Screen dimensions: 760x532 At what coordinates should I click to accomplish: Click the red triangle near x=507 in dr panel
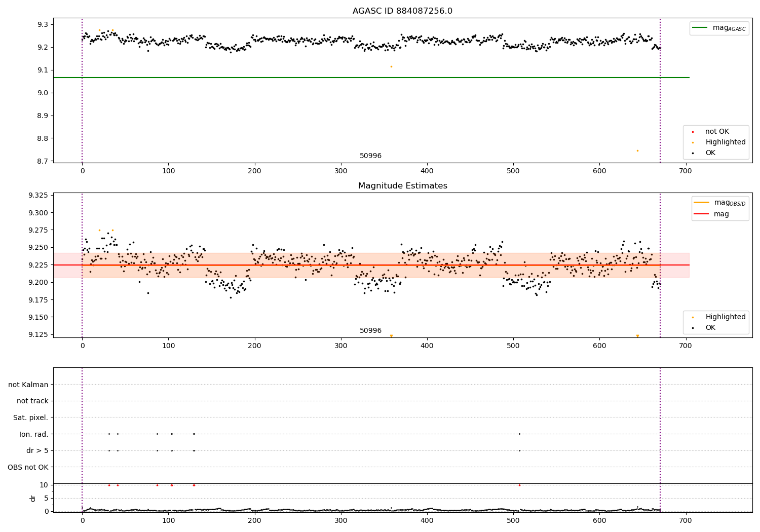(519, 485)
